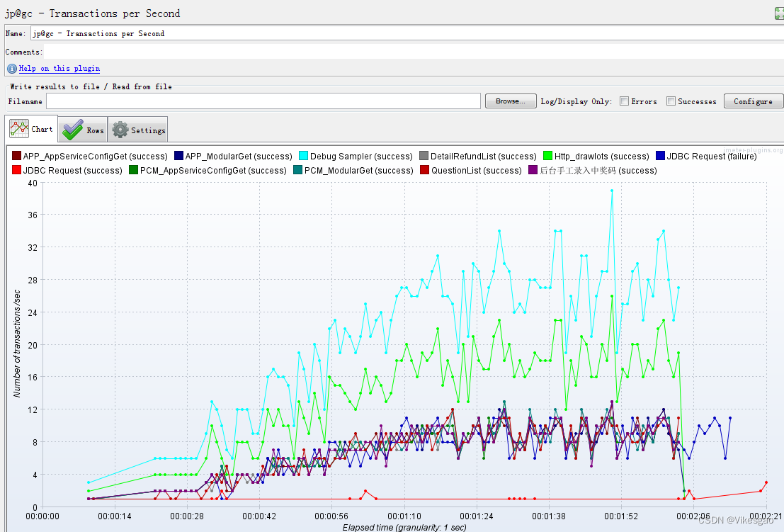784x532 pixels.
Task: Click the PCM_ModularGet teal legend swatch
Action: coord(298,170)
